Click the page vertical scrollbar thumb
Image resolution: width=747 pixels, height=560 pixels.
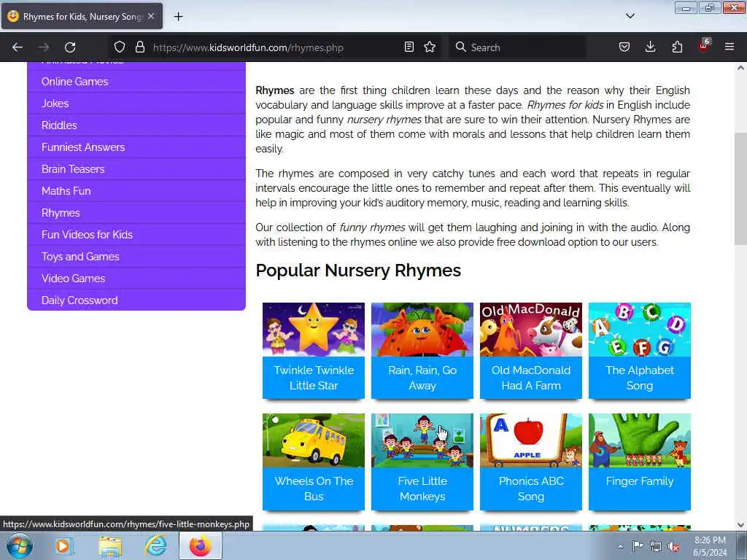[x=740, y=189]
